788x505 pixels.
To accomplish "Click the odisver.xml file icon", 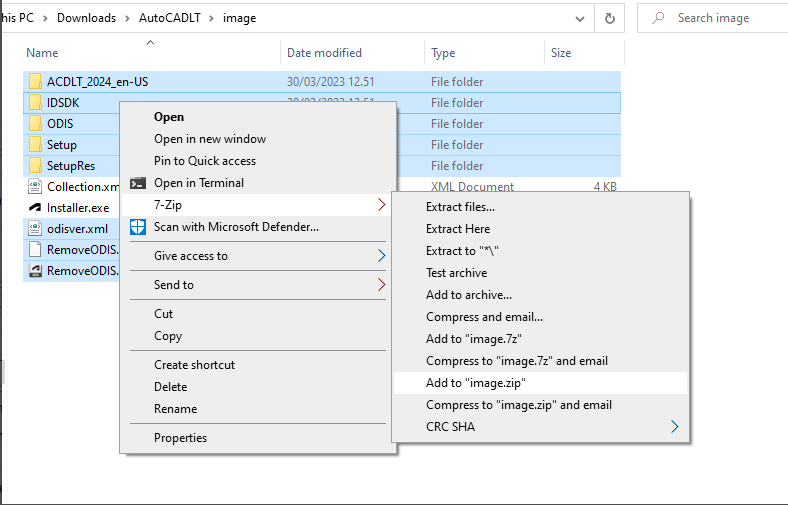I will coord(35,229).
